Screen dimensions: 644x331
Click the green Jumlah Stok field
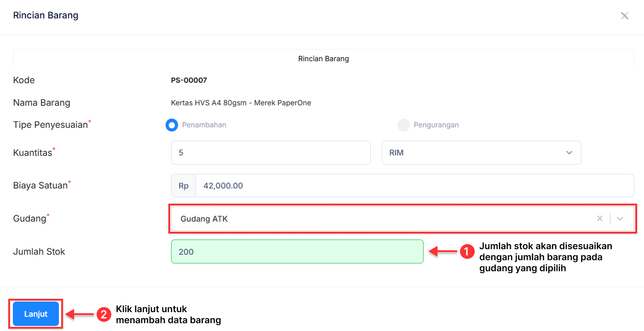(x=297, y=251)
